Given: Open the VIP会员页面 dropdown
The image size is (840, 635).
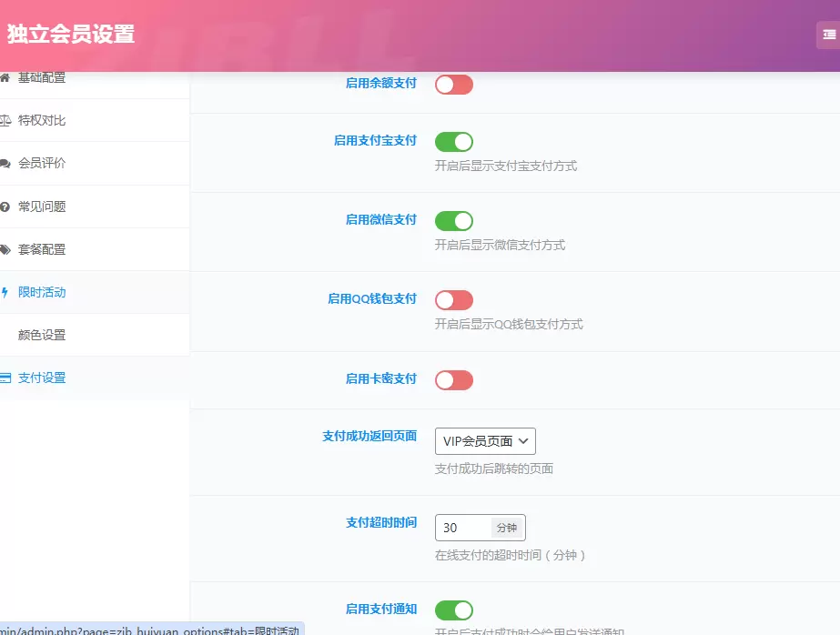Looking at the screenshot, I should pyautogui.click(x=485, y=441).
